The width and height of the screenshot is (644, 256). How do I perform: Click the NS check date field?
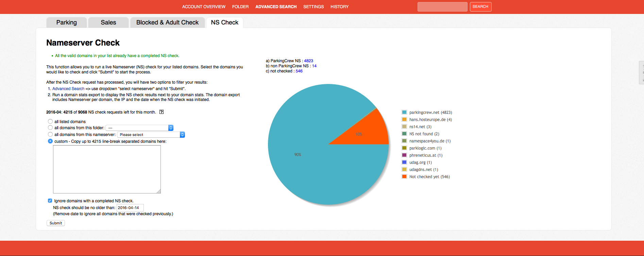(x=130, y=208)
